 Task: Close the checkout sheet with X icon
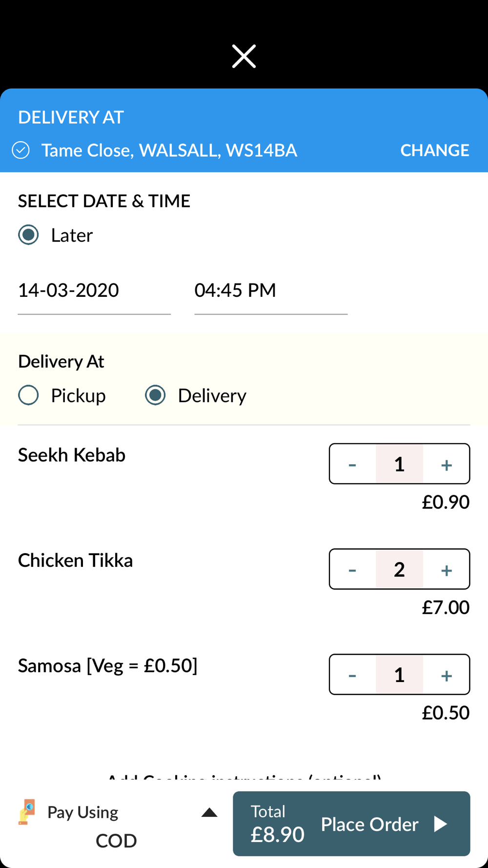pos(244,56)
